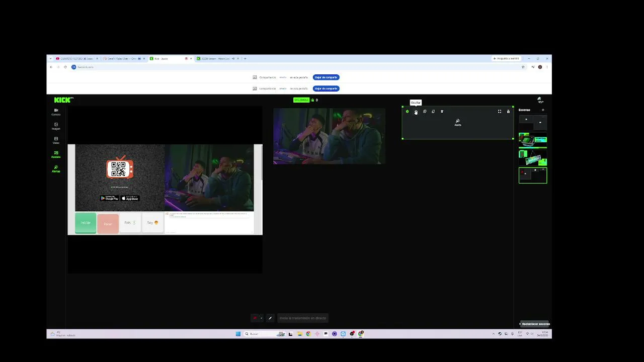Open settings gear of selected Alerta source

tap(407, 112)
